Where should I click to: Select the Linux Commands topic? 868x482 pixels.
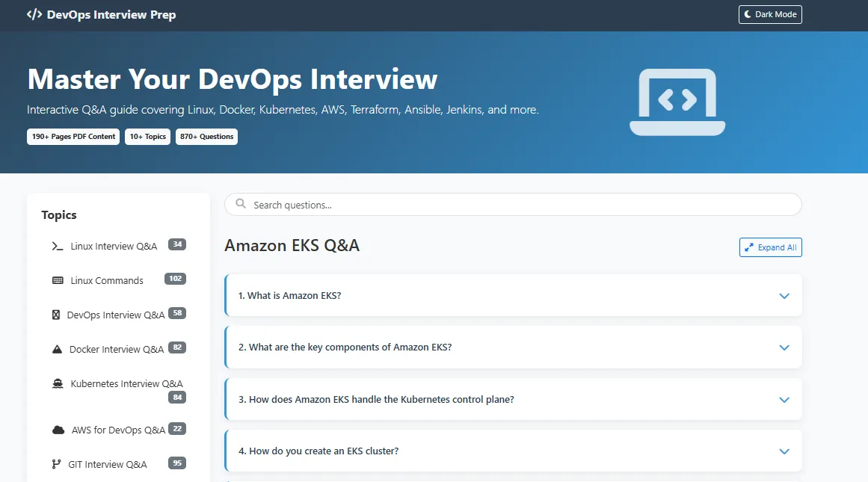click(107, 281)
